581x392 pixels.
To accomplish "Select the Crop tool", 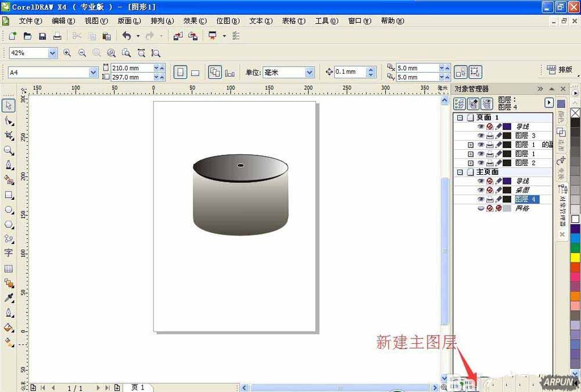I will click(9, 135).
